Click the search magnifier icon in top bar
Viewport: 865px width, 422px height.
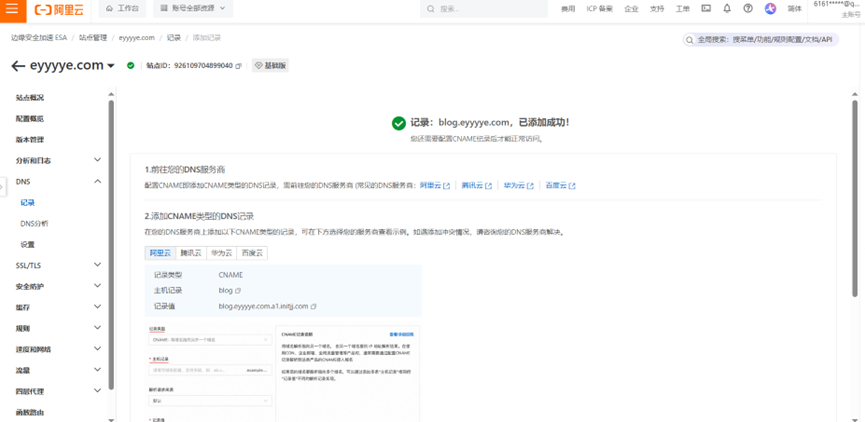point(431,9)
